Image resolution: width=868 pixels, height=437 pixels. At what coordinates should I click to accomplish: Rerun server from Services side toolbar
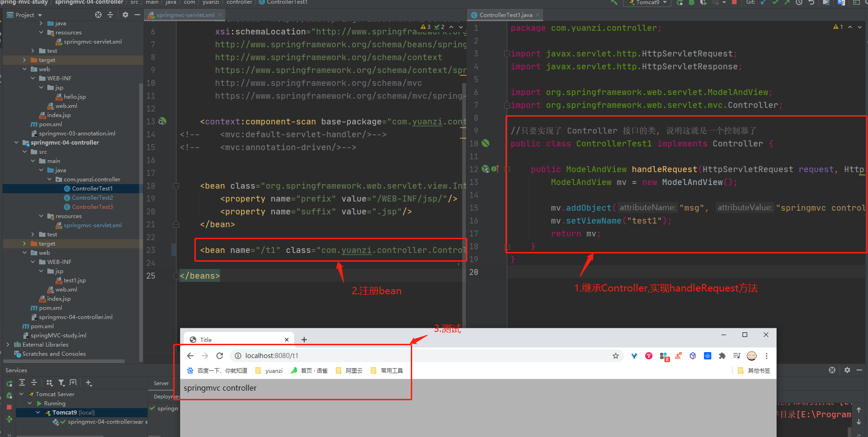click(x=9, y=384)
